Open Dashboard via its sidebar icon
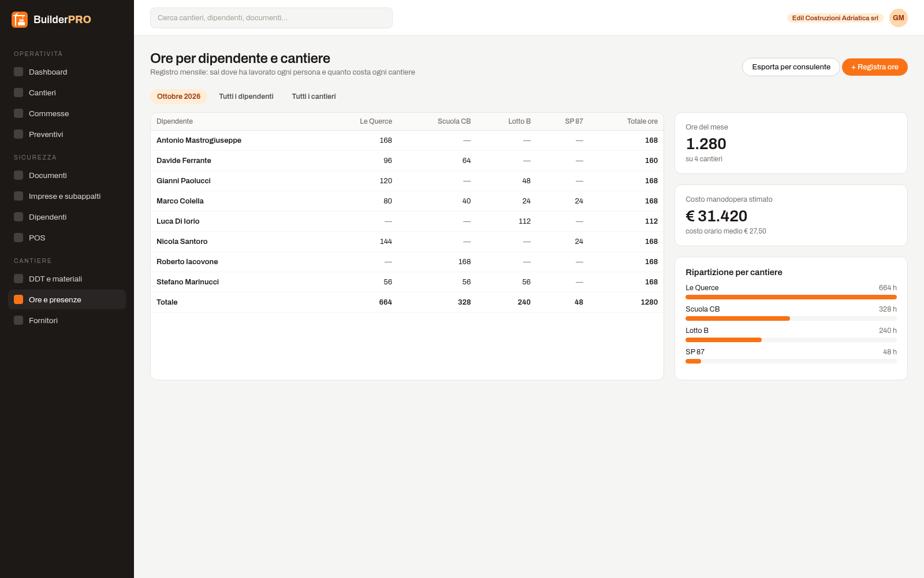 tap(18, 72)
